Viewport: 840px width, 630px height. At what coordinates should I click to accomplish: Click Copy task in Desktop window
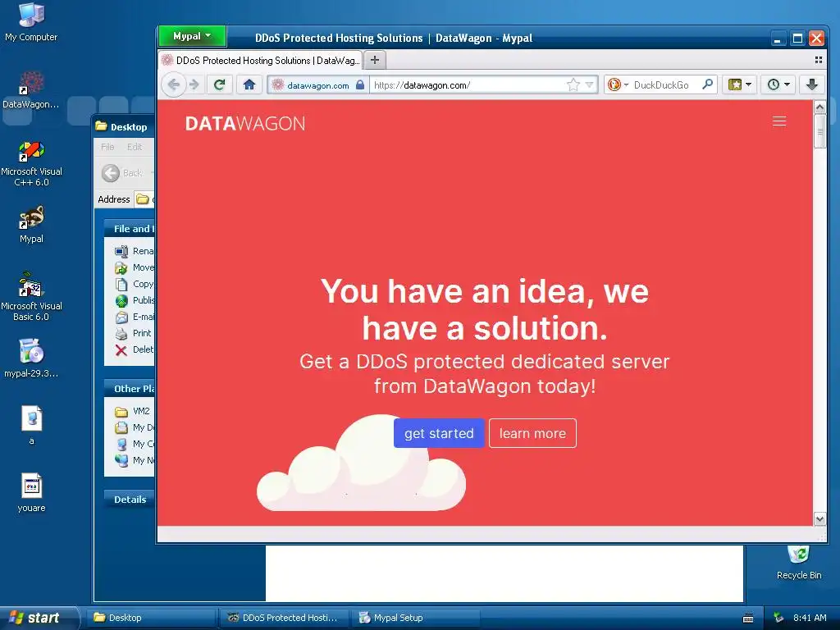(x=135, y=284)
